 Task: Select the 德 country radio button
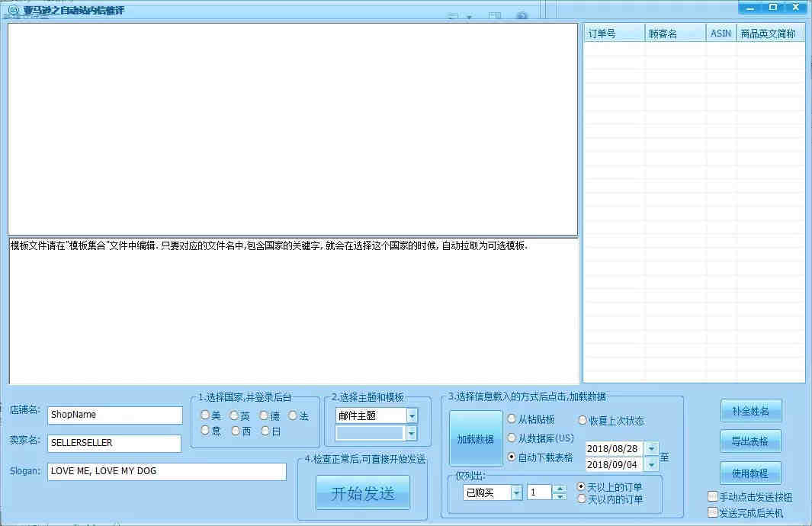coord(264,415)
